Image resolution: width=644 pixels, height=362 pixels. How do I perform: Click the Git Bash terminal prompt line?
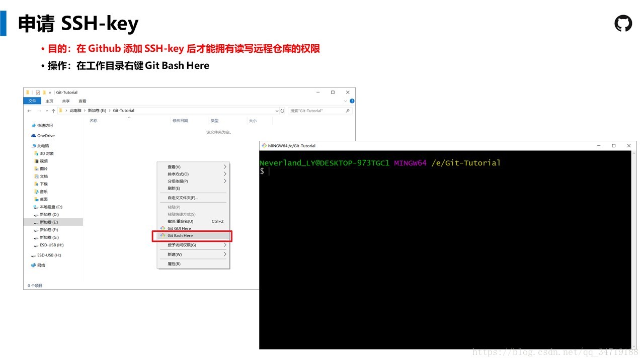click(380, 163)
